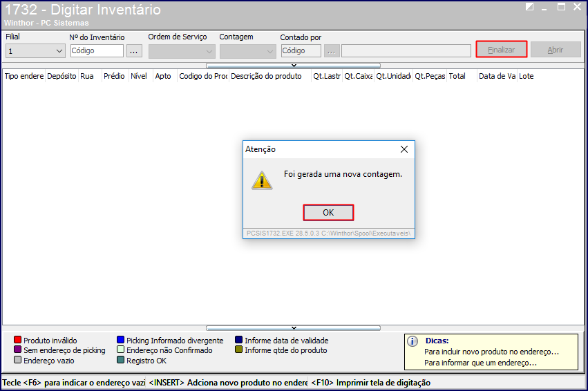Screen dimensions: 588x391
Task: Collapse the top filter panel chevron
Action: click(x=294, y=66)
